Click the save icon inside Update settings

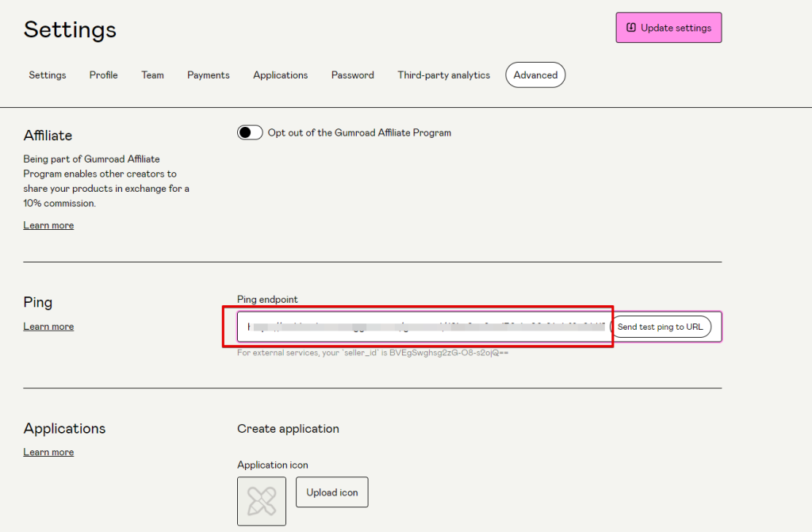coord(631,28)
